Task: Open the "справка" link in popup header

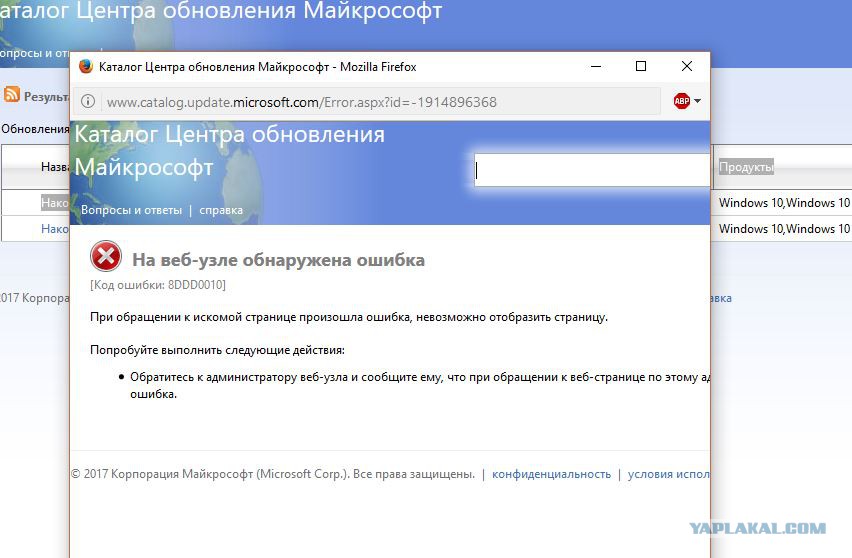Action: click(x=221, y=210)
